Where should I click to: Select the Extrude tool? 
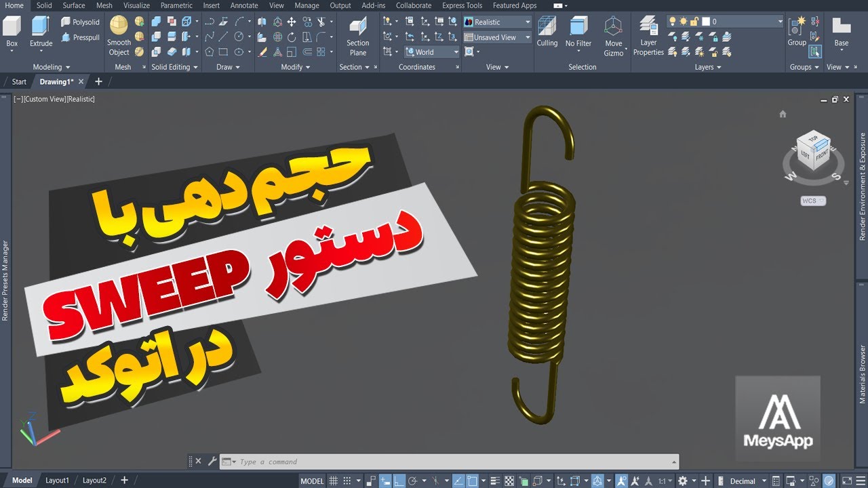click(41, 31)
